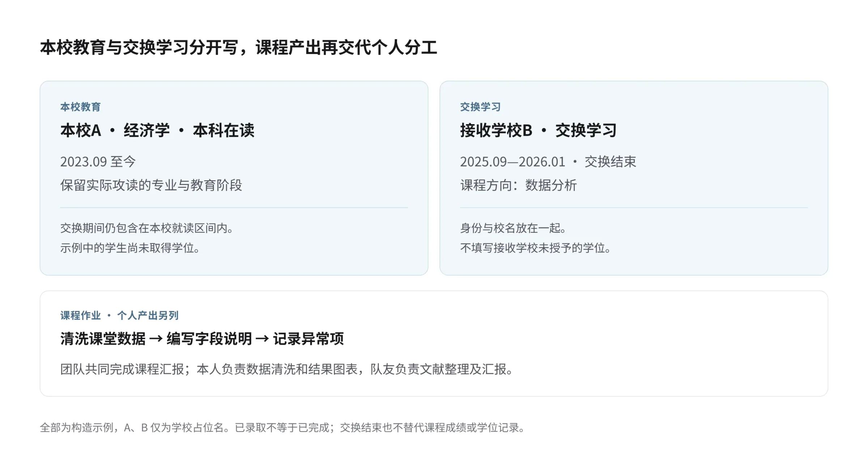Image resolution: width=868 pixels, height=468 pixels.
Task: Select the line 课程方向：数据分析
Action: [x=518, y=185]
